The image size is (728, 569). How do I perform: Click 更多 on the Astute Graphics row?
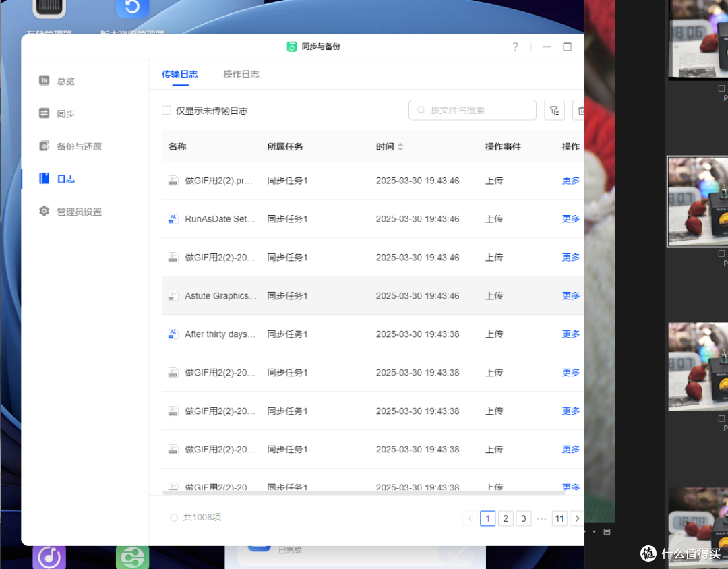(570, 295)
